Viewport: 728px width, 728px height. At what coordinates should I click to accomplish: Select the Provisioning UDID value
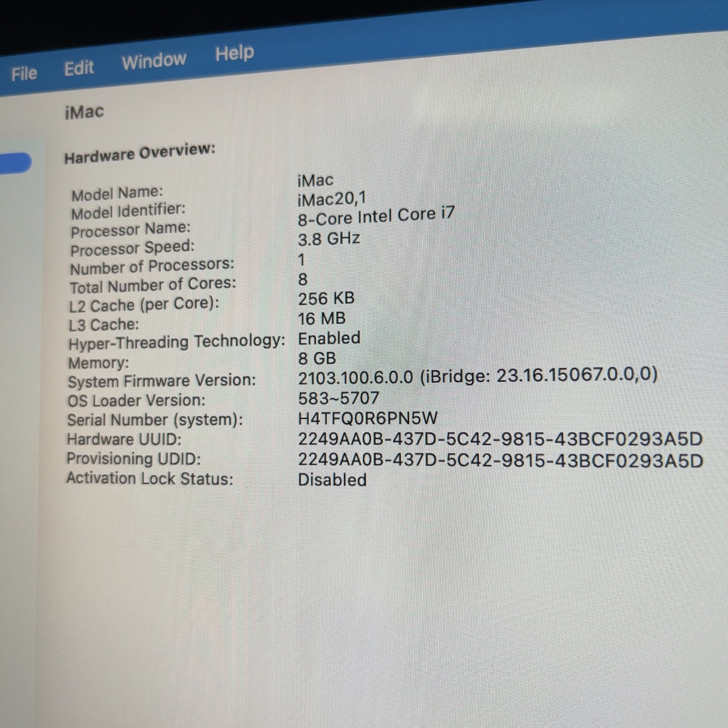(501, 460)
